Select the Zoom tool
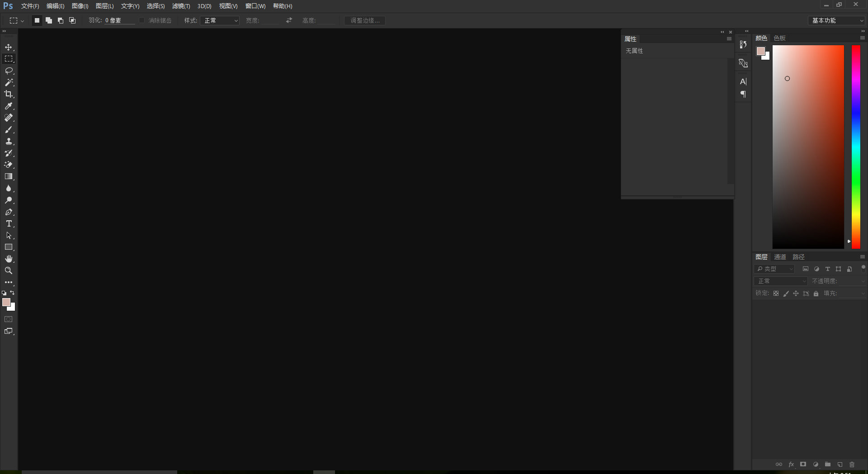 9,270
